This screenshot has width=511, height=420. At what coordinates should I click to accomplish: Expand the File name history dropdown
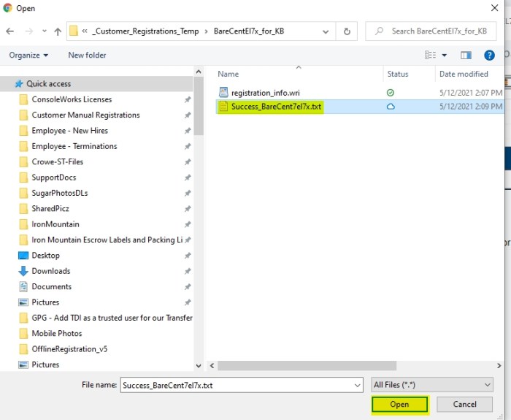[357, 385]
